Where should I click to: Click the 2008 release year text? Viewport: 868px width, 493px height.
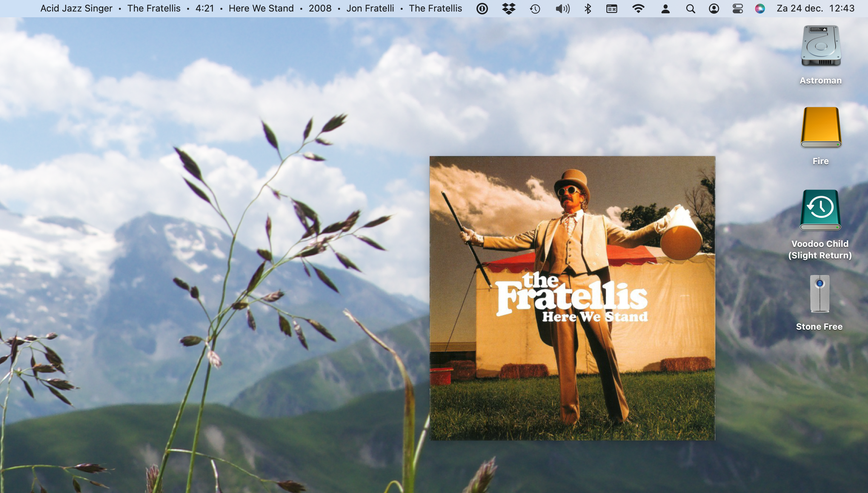(320, 8)
